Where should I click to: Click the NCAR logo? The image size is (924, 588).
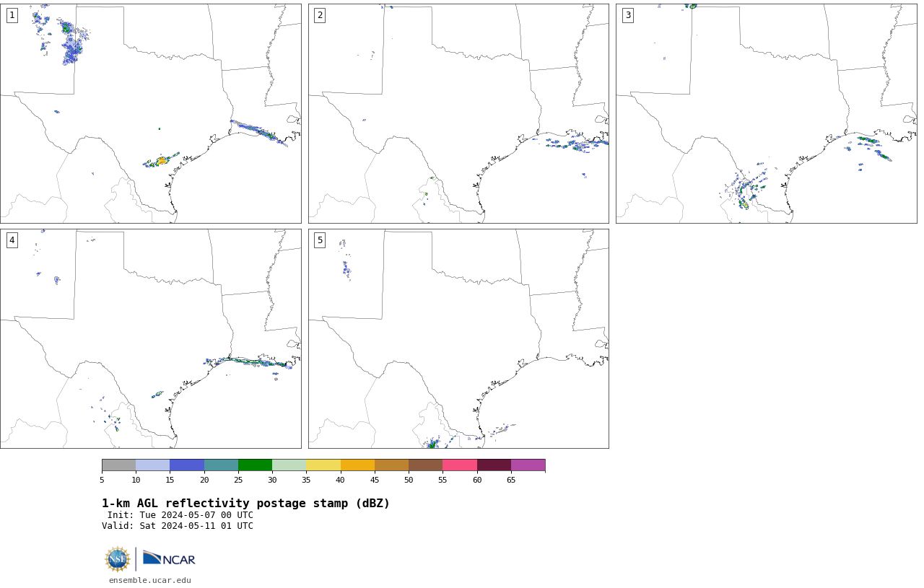tap(169, 558)
